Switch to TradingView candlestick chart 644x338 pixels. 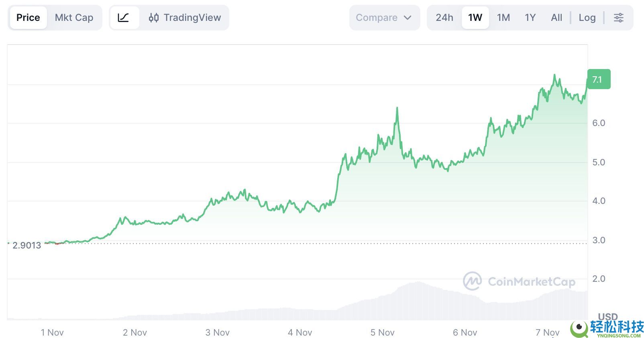(x=185, y=18)
